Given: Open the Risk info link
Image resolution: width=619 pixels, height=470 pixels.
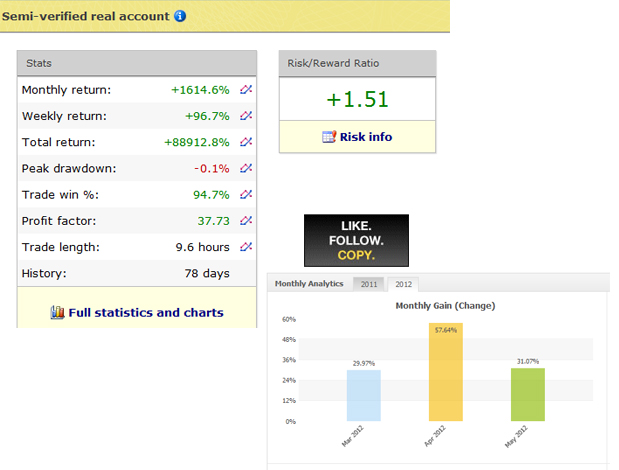Looking at the screenshot, I should tap(366, 137).
